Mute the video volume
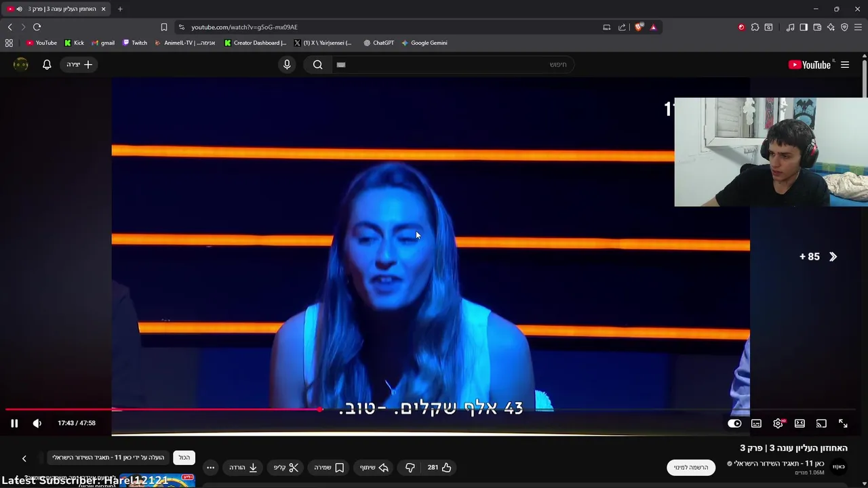Viewport: 868px width, 488px height. click(37, 423)
